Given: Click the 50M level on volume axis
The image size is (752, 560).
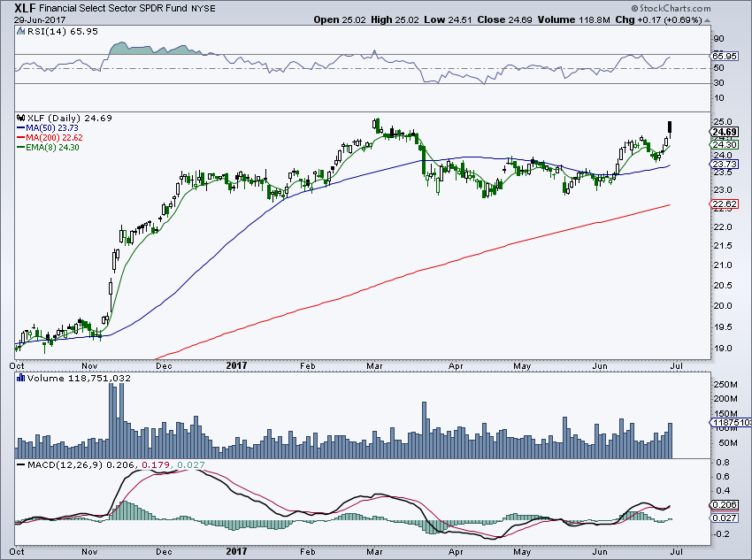Looking at the screenshot, I should [728, 443].
